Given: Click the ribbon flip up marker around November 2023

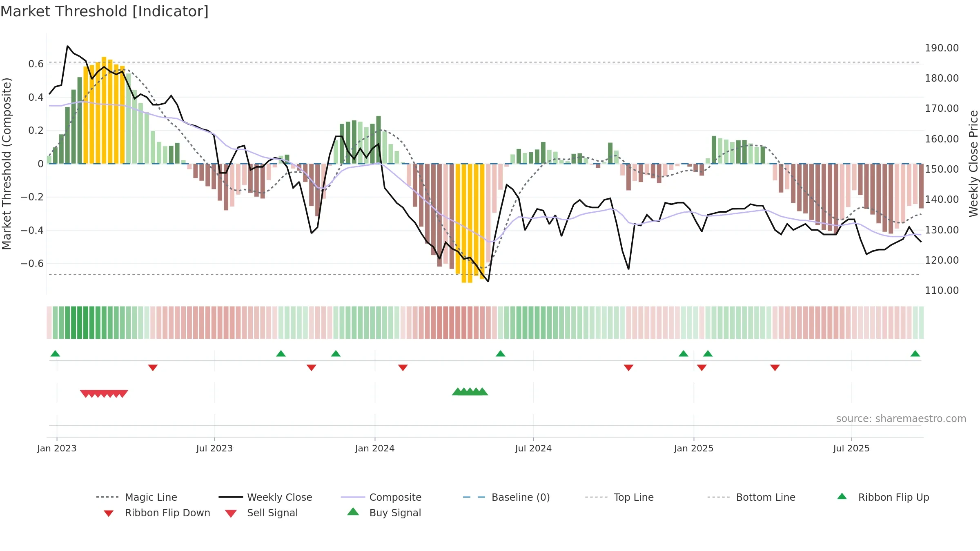Looking at the screenshot, I should [x=336, y=353].
